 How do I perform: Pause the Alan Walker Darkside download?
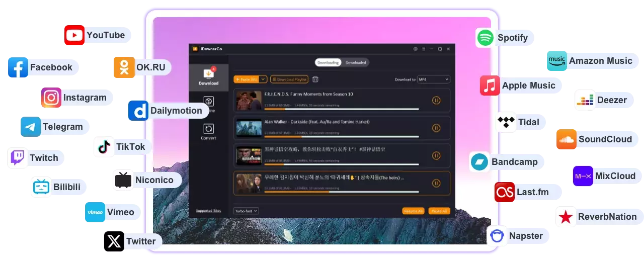(x=436, y=128)
